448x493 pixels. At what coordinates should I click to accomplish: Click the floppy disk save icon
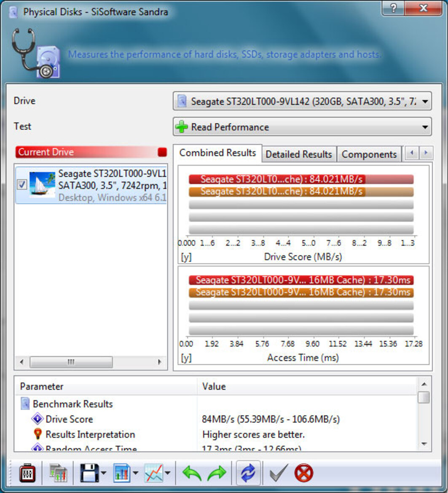(89, 473)
